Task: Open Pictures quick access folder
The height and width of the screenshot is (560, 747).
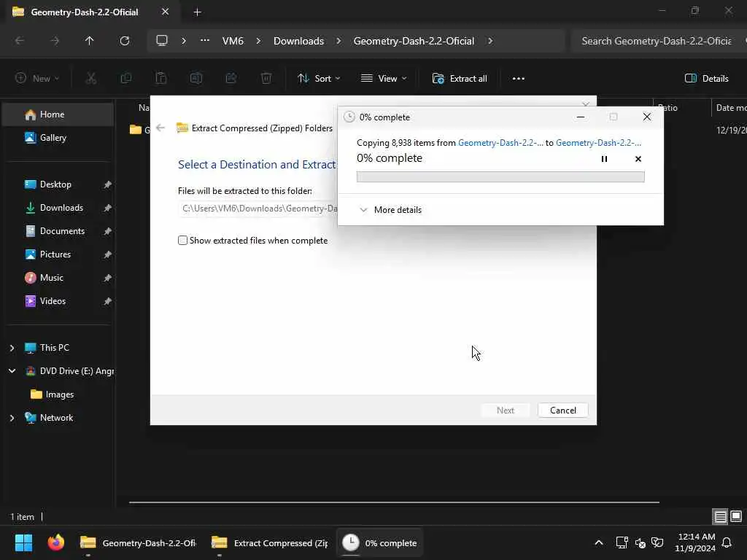Action: click(x=58, y=254)
